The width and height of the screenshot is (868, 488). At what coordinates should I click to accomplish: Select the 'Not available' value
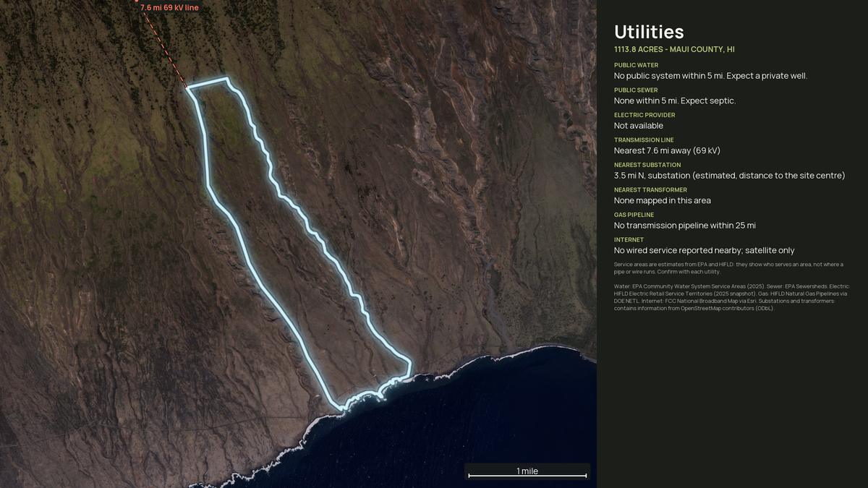point(639,126)
